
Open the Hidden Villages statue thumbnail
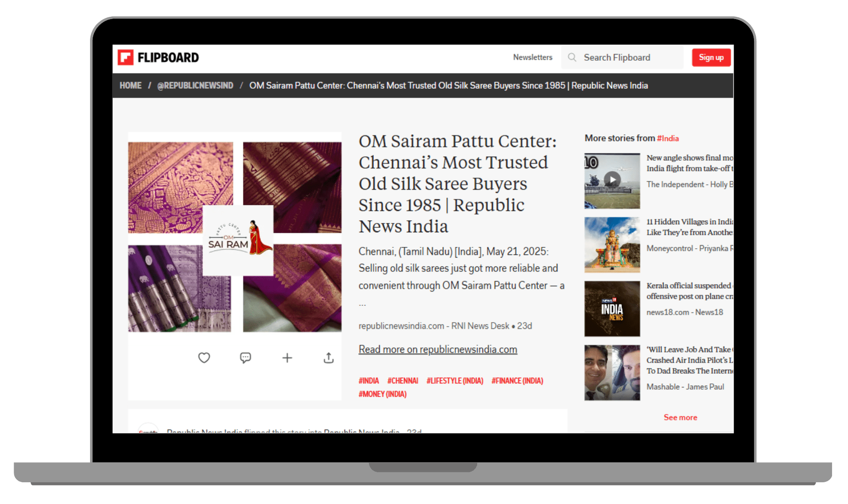tap(612, 245)
